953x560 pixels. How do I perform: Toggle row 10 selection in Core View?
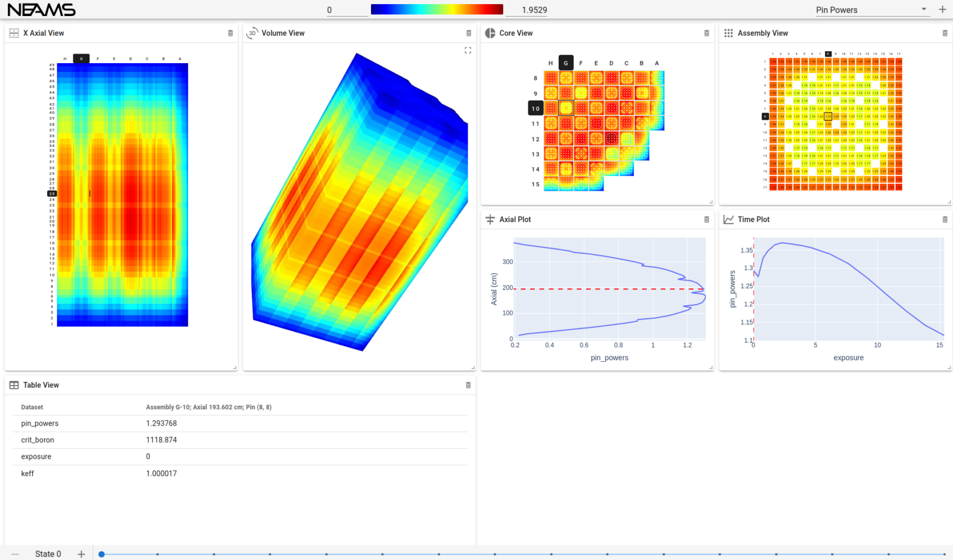535,108
